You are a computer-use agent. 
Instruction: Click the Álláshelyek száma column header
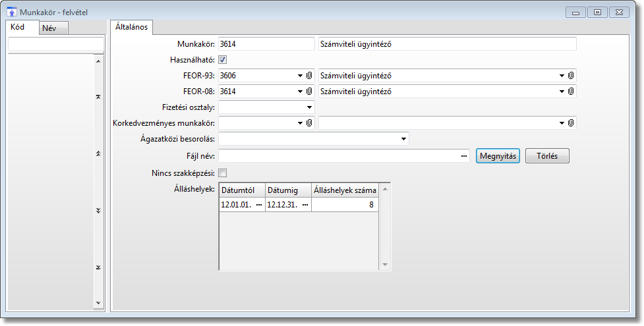click(x=345, y=190)
